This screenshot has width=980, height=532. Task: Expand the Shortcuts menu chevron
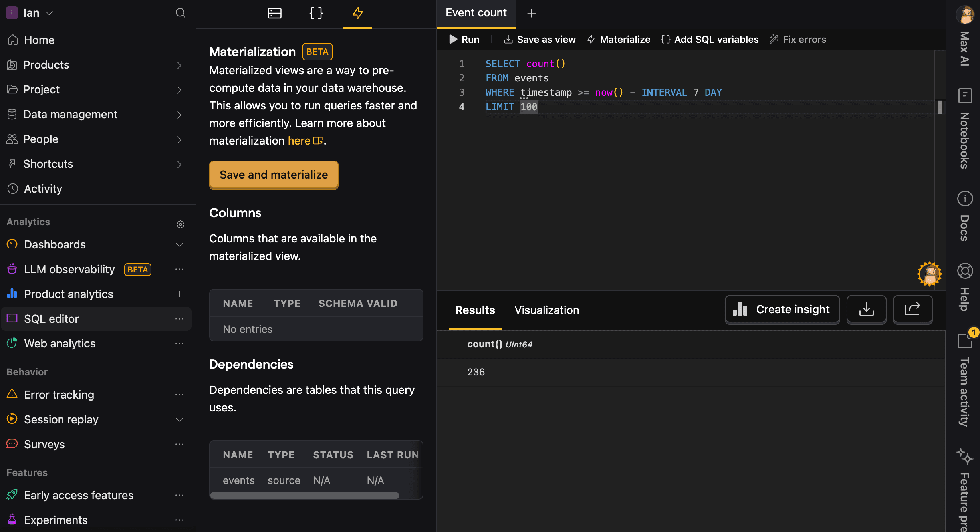click(179, 164)
